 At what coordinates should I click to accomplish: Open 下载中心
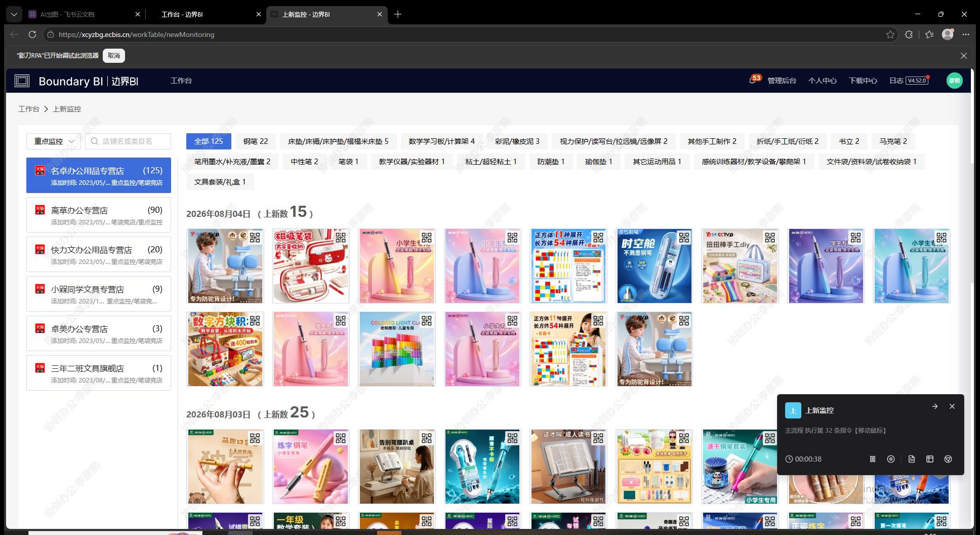[x=863, y=81]
